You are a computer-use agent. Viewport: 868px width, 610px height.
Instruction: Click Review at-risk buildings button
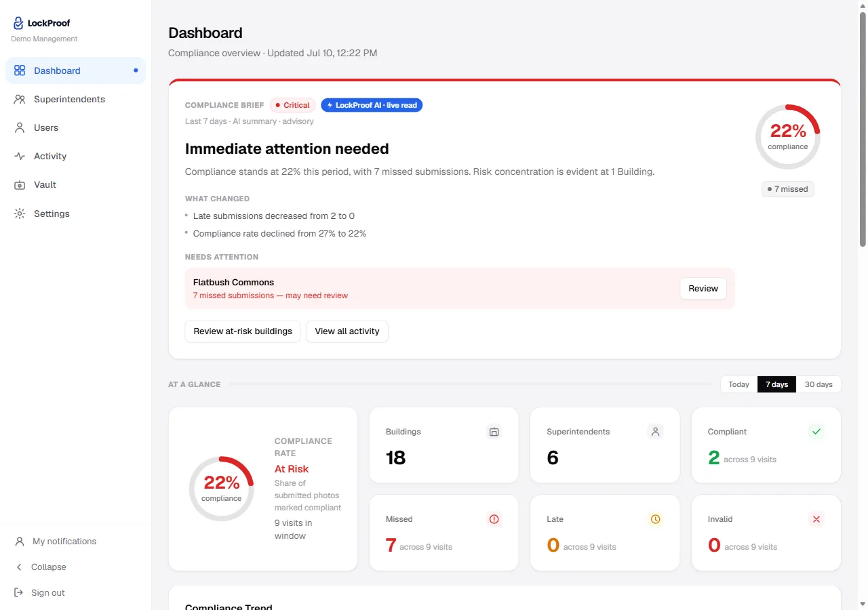(x=243, y=331)
